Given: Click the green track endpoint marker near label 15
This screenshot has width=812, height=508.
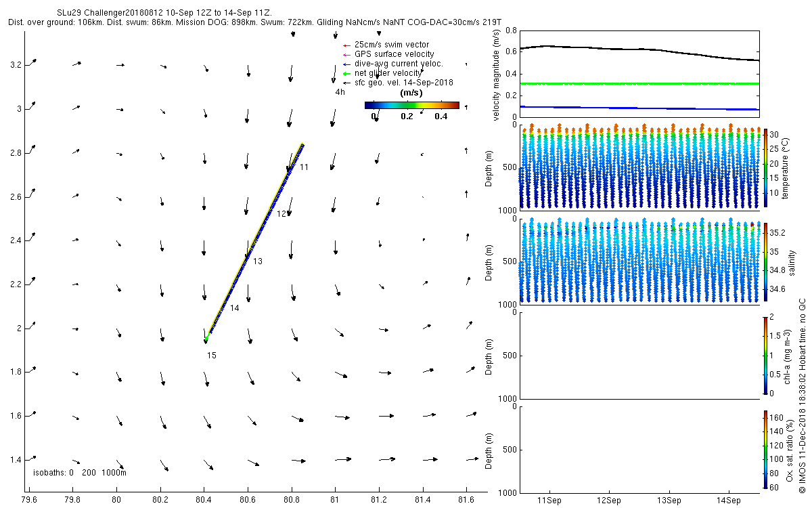Looking at the screenshot, I should click(206, 337).
